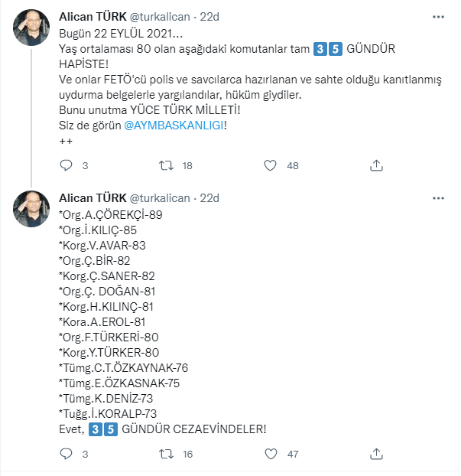Share the second tweet
Viewport: 461px width, 476px height.
click(376, 454)
